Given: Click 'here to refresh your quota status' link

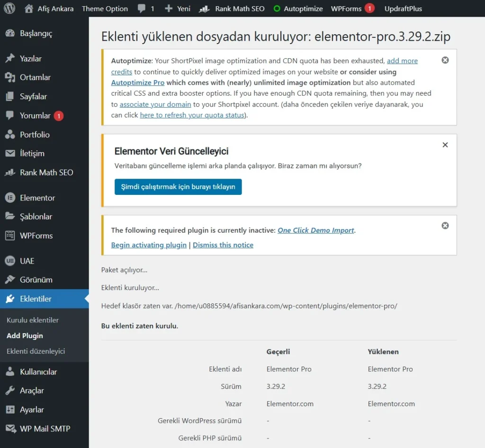Looking at the screenshot, I should (192, 115).
